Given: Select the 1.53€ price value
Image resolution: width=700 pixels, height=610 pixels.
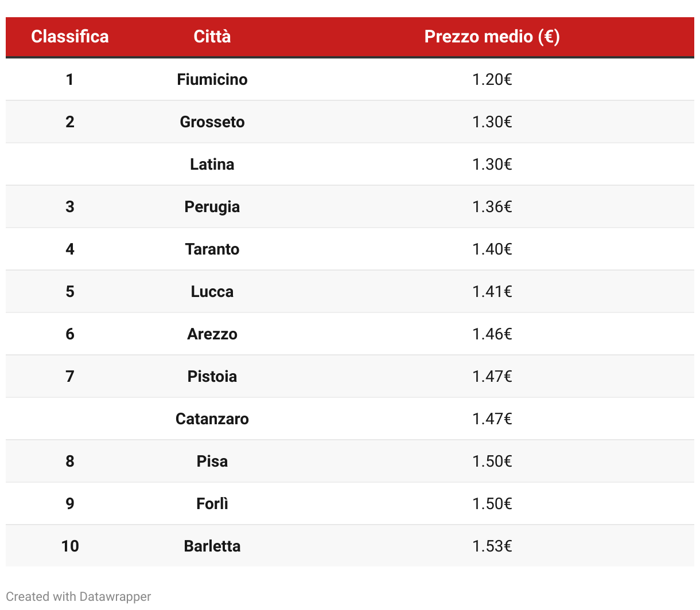Looking at the screenshot, I should 492,546.
